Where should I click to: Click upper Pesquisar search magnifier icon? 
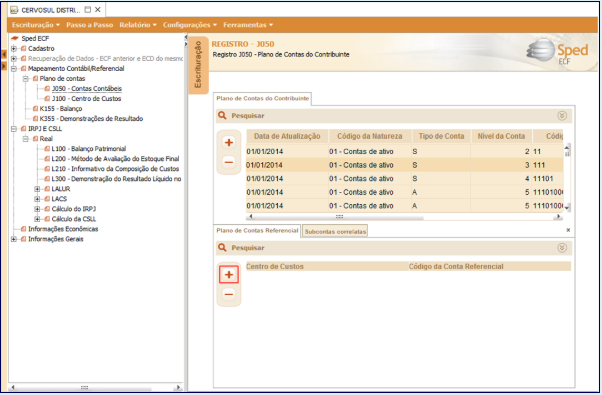pos(222,116)
